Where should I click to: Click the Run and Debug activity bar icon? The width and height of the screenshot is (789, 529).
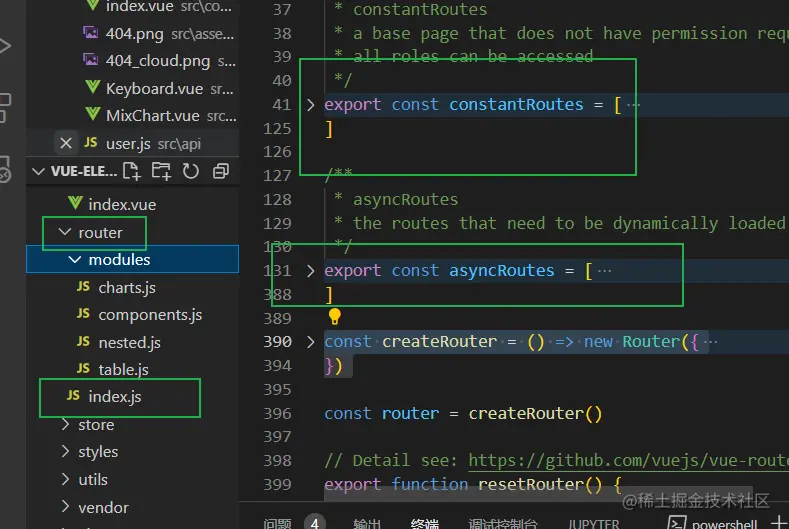[x=5, y=46]
